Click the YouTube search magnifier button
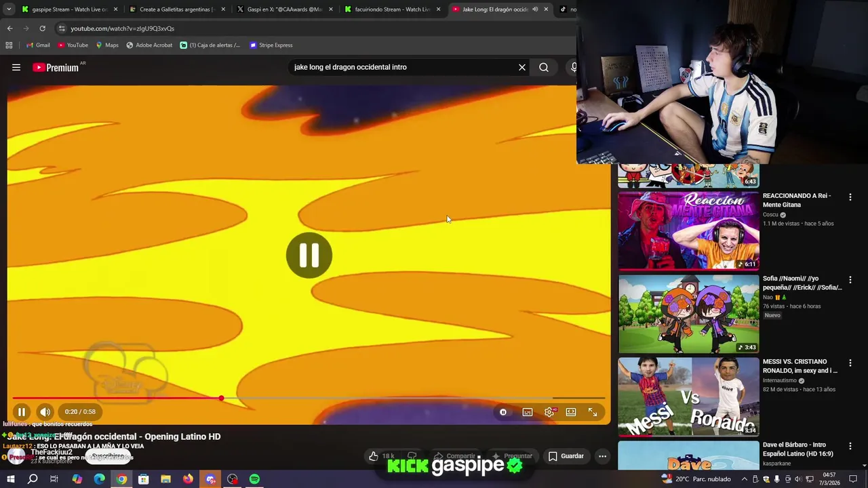The width and height of the screenshot is (868, 488). click(544, 67)
